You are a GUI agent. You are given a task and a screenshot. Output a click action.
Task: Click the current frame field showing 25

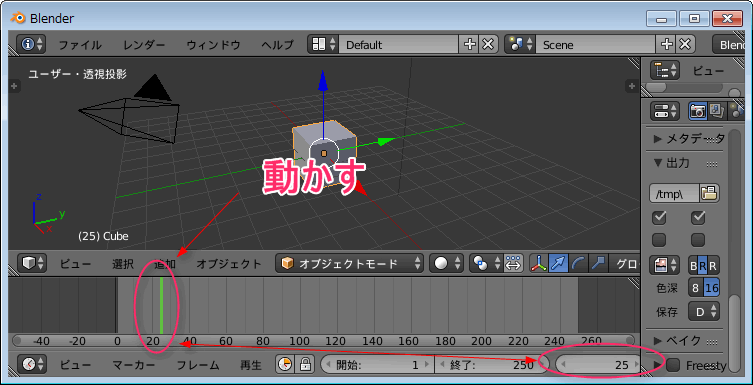(x=598, y=365)
